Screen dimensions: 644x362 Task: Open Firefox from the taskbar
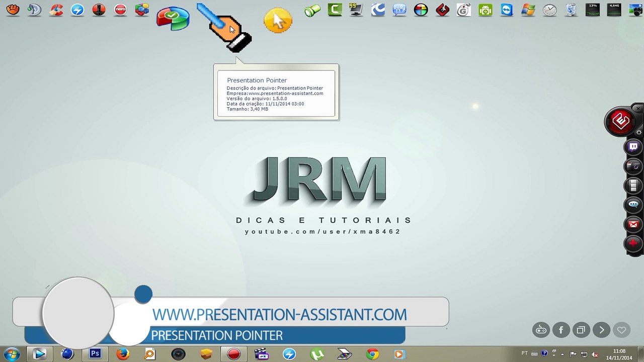click(123, 354)
